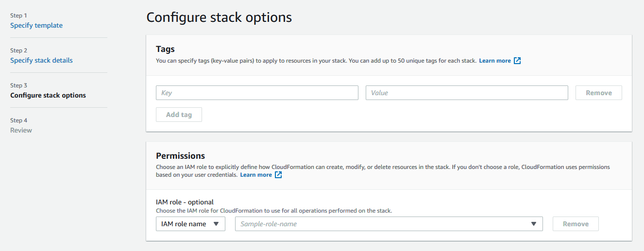Click the Permissions section heading
Screen dimensions: 644x251
point(180,156)
